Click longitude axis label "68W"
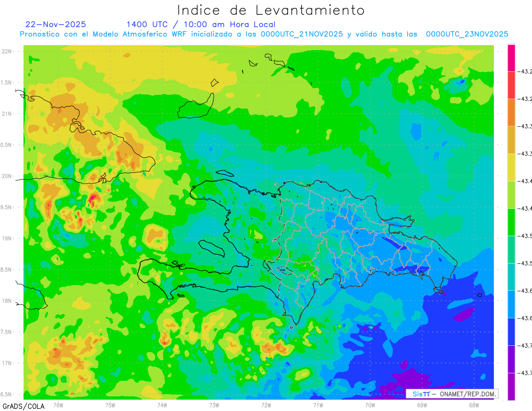Image resolution: width=532 pixels, height=411 pixels. pos(474,405)
